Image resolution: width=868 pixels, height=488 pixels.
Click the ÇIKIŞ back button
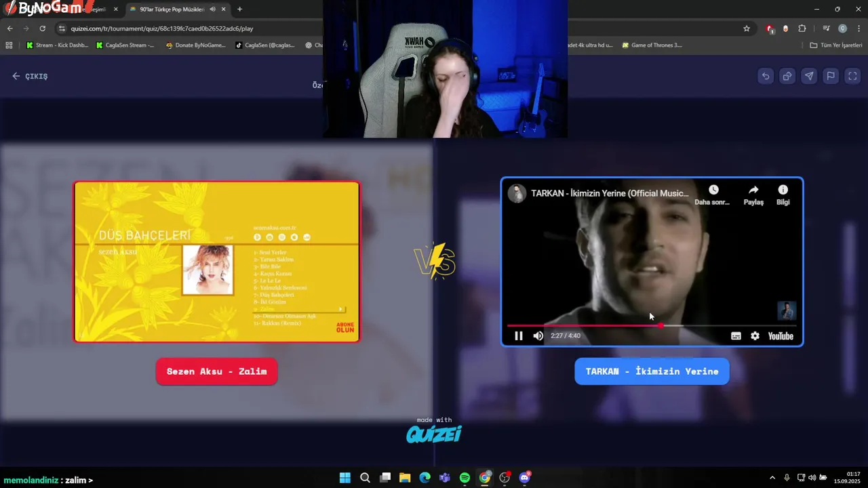[x=30, y=76]
